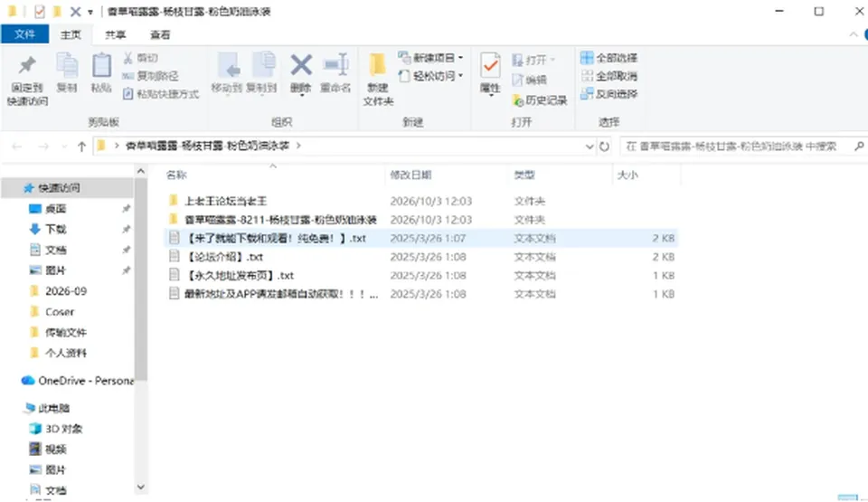Click the 打开 button in ribbon

click(x=533, y=60)
